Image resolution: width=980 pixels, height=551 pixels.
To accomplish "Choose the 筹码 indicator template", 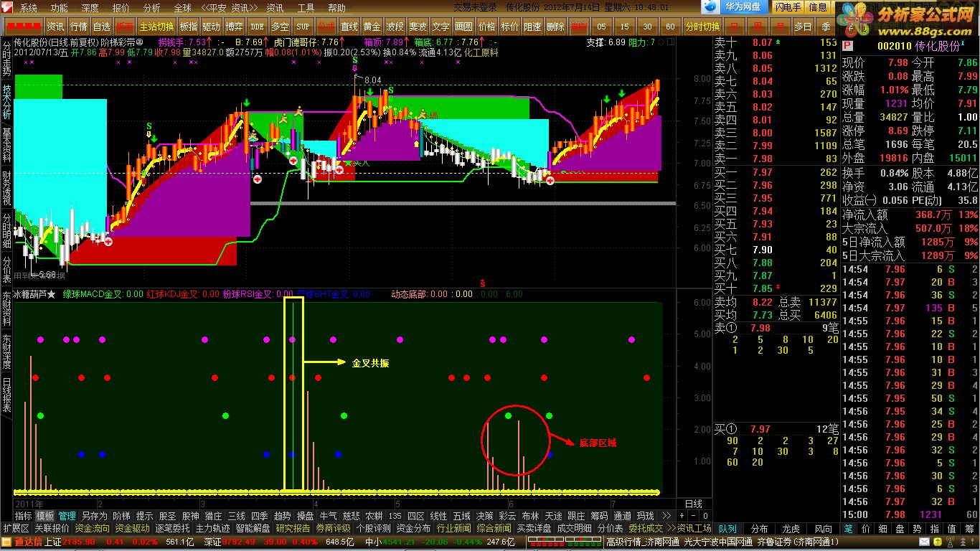I will pyautogui.click(x=598, y=516).
